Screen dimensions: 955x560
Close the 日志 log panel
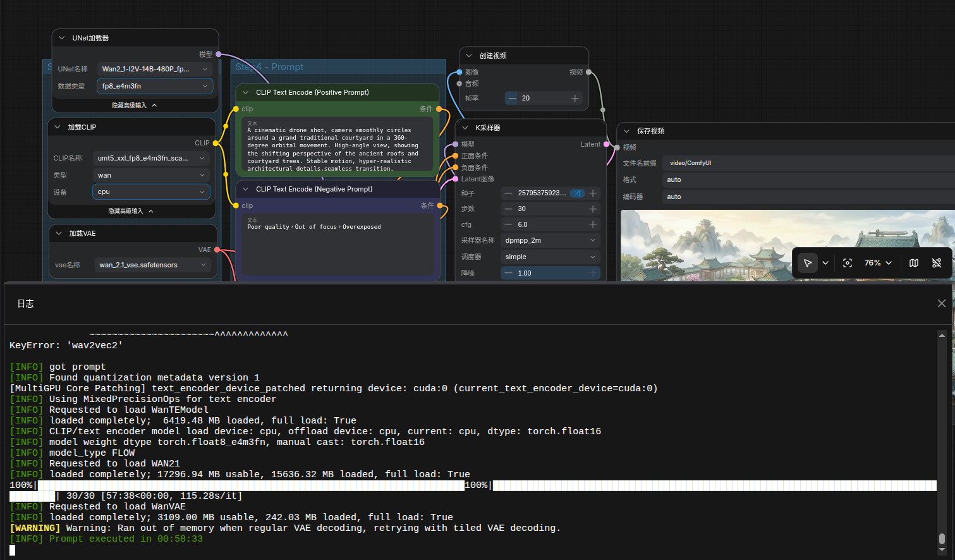point(942,303)
